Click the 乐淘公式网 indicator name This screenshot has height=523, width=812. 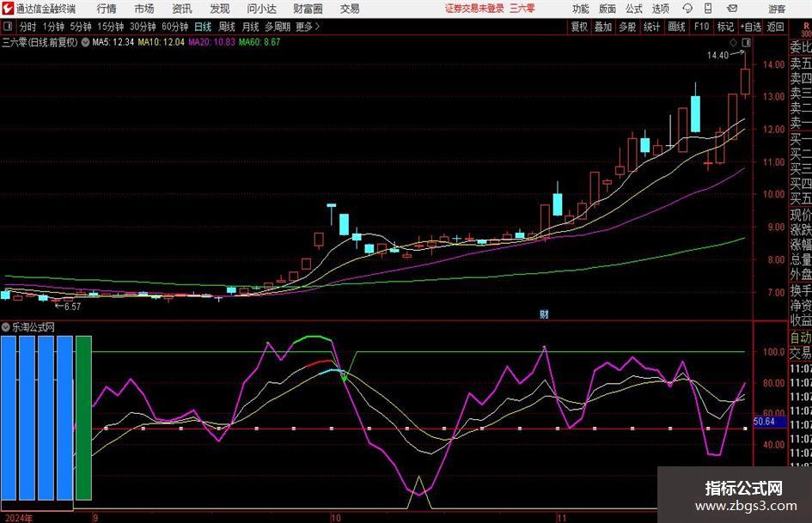pyautogui.click(x=34, y=327)
